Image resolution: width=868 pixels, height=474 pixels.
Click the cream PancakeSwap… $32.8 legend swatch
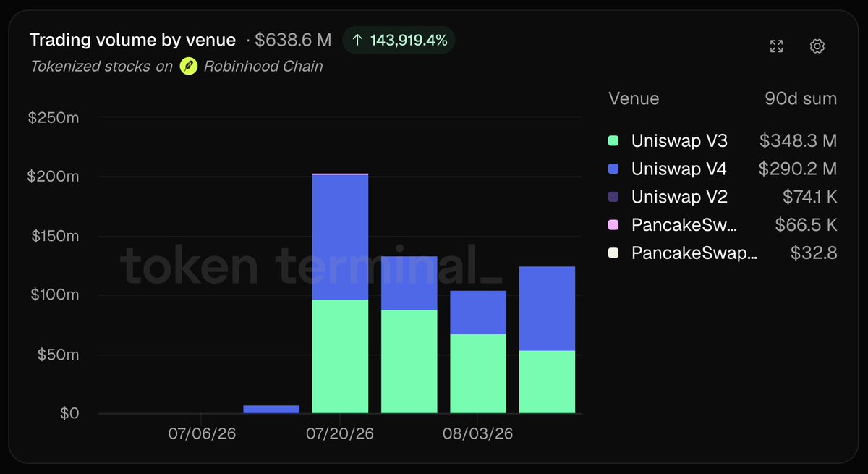[614, 253]
